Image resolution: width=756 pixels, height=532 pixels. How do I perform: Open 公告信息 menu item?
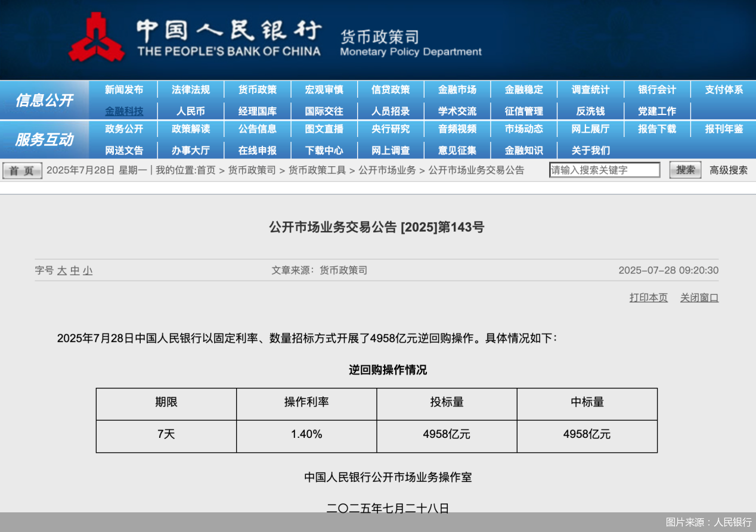258,129
